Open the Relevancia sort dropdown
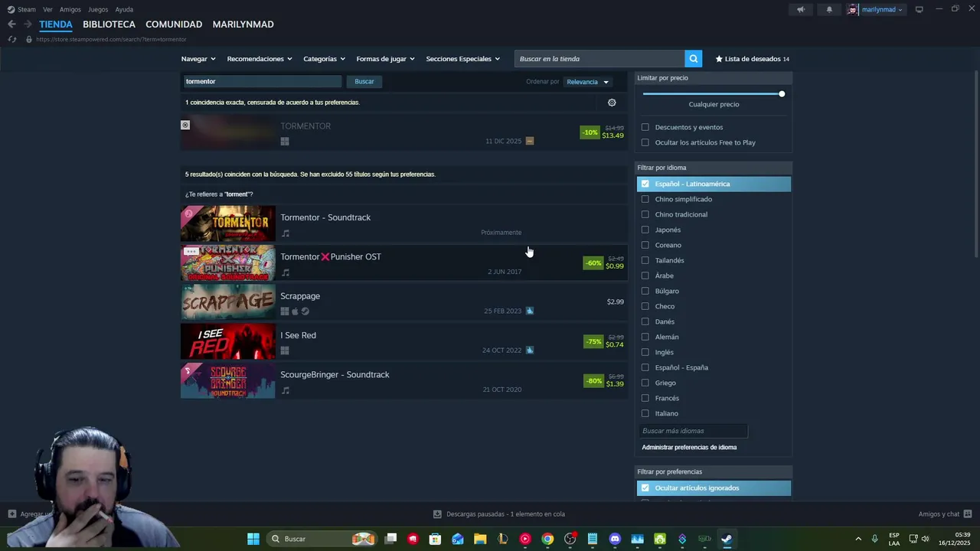The width and height of the screenshot is (980, 551). (x=587, y=82)
